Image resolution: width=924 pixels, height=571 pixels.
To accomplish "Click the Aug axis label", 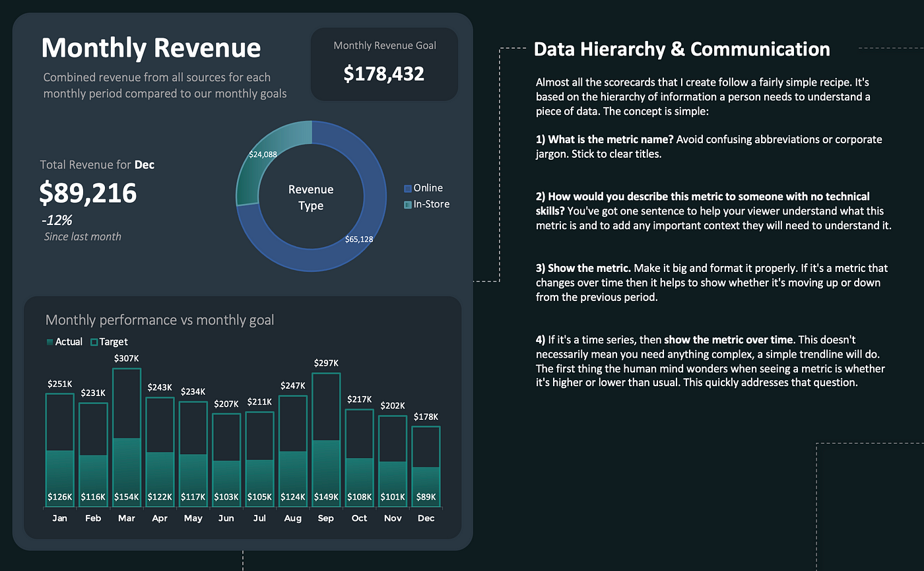I will click(293, 518).
